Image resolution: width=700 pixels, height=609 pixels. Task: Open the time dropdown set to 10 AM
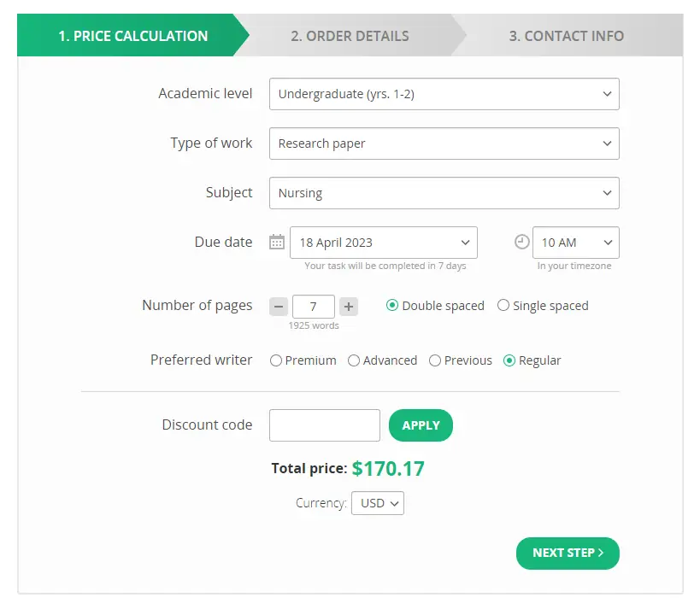tap(575, 242)
